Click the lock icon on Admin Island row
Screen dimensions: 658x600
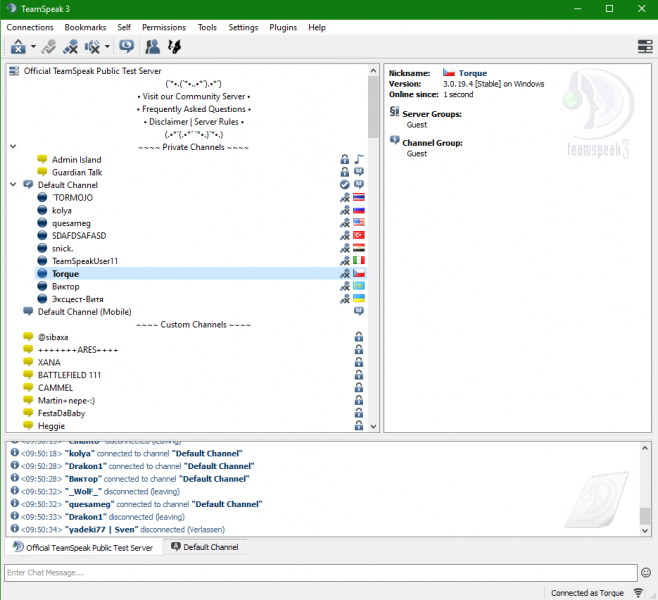coord(345,159)
